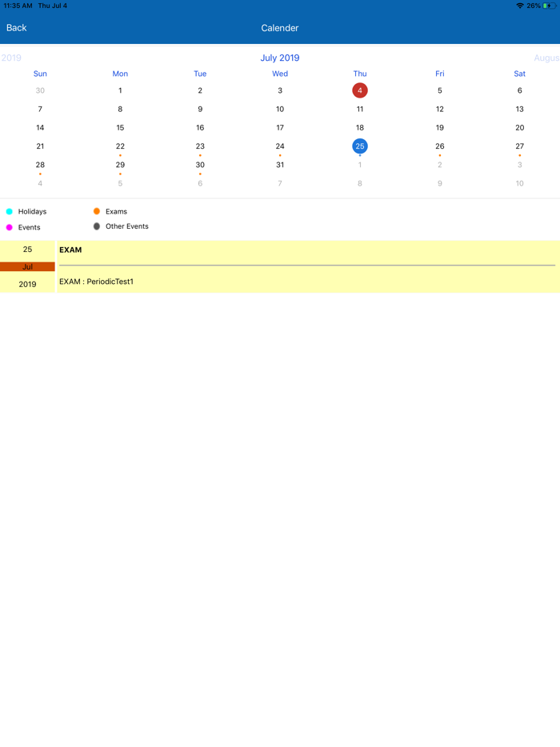Click the orange Jul month badge
Screen dimensions: 560x747
point(27,267)
